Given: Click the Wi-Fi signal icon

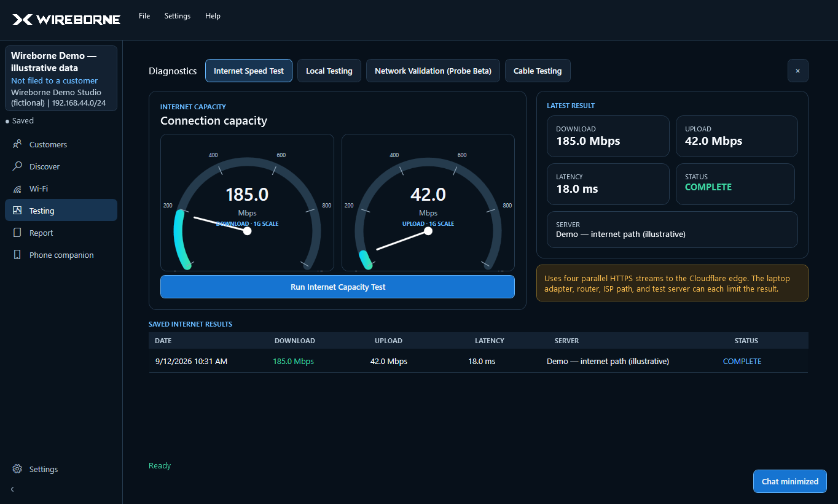Looking at the screenshot, I should (x=17, y=188).
